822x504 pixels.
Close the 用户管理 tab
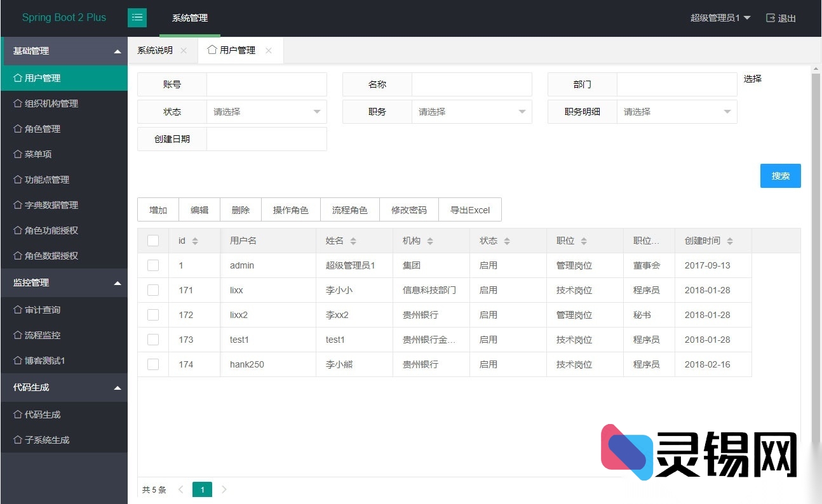(269, 50)
